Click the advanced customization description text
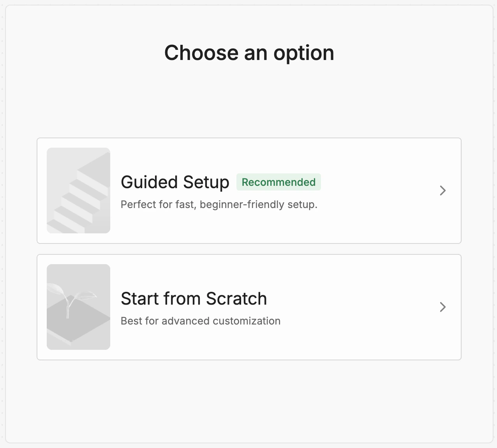 [x=201, y=321]
